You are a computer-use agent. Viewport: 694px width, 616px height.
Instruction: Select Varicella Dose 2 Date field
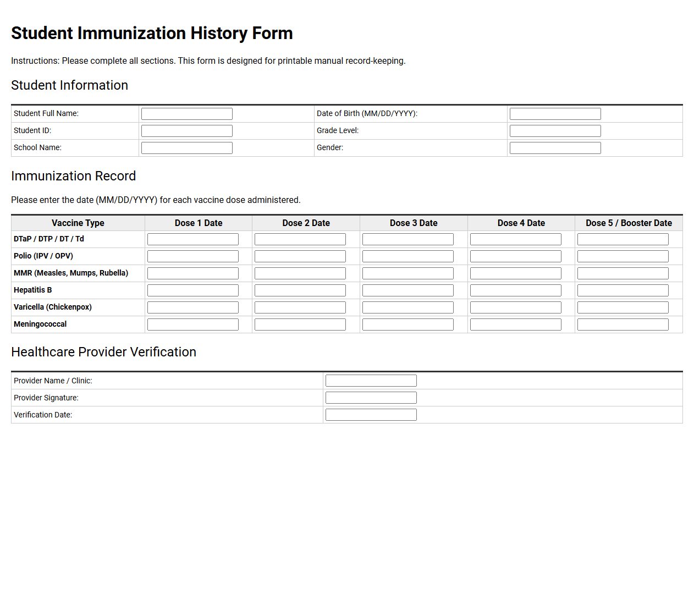click(x=300, y=307)
